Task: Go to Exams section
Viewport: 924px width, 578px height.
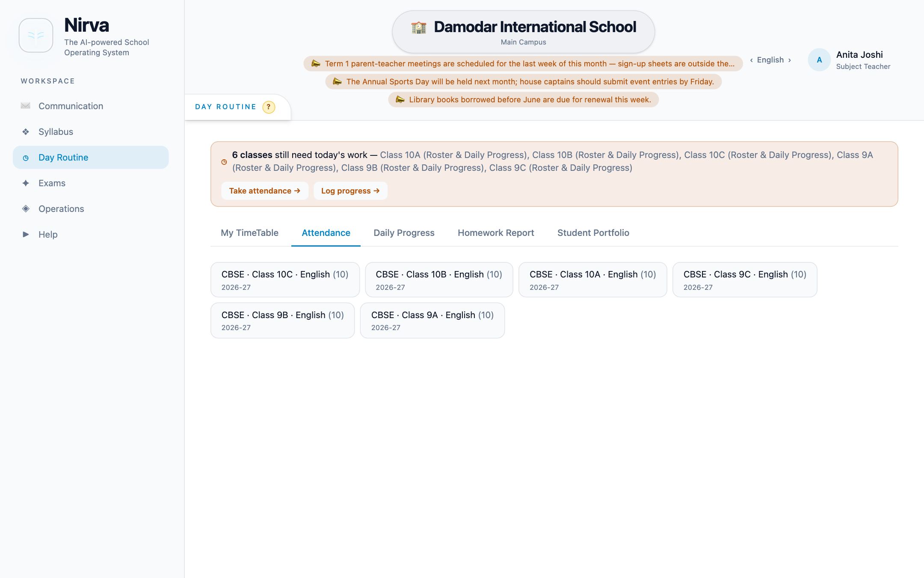Action: coord(91,183)
